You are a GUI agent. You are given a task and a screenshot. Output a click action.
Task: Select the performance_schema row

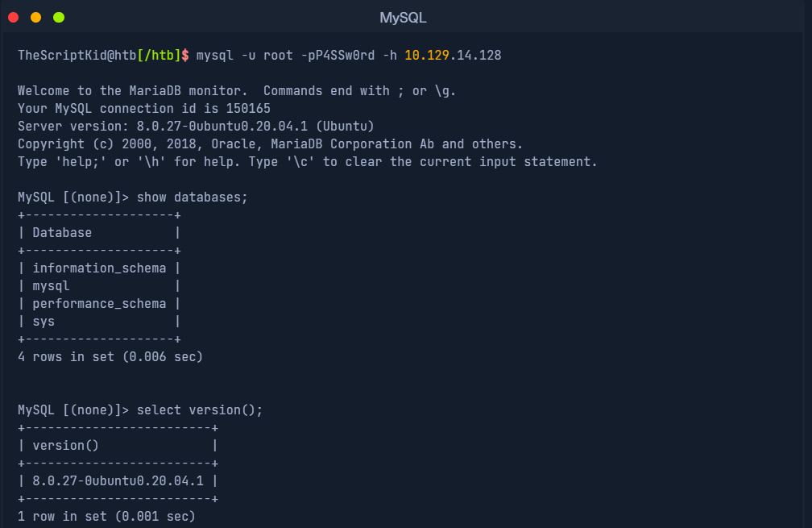click(x=99, y=304)
